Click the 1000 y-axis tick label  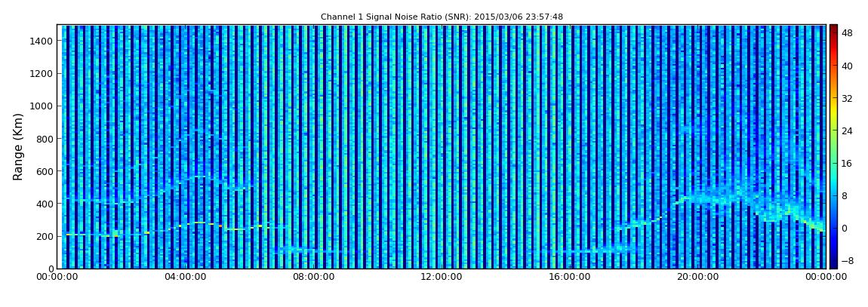click(42, 106)
